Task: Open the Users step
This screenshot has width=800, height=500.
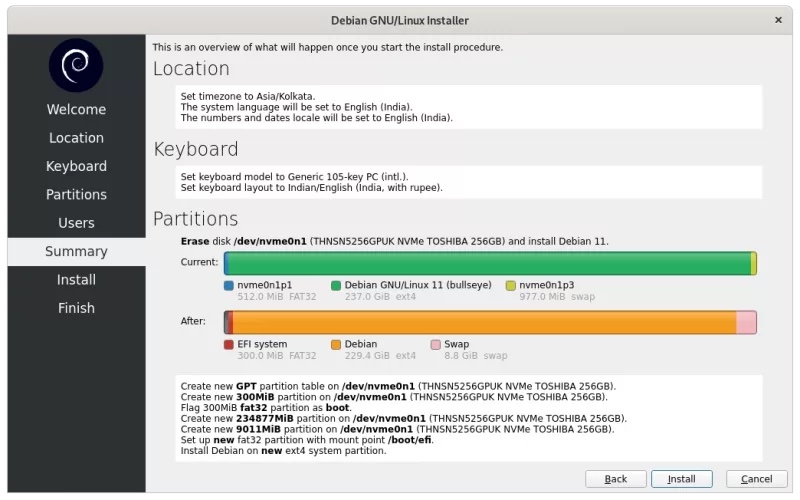Action: 76,223
